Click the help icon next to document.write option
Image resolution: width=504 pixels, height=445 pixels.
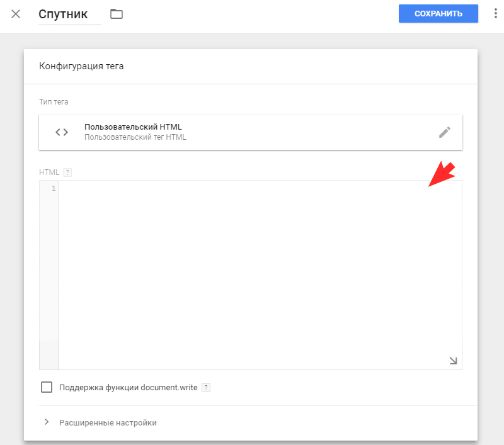pyautogui.click(x=206, y=388)
